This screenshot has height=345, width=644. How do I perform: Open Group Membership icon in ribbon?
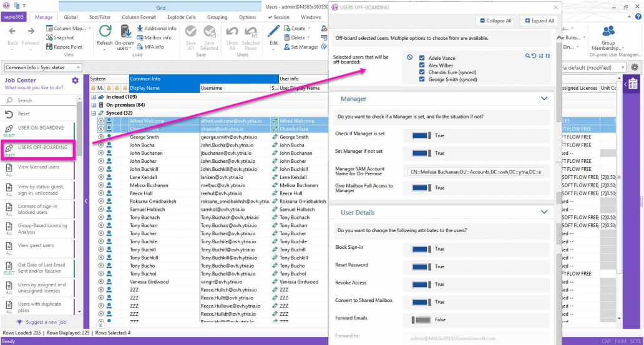click(608, 31)
